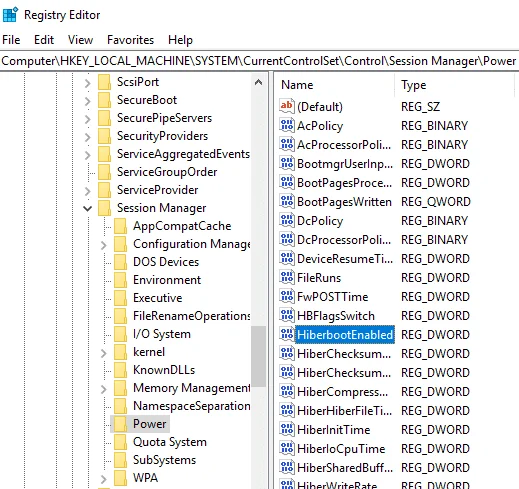This screenshot has width=519, height=489.
Task: Click the Quota System folder icon
Action: click(x=120, y=442)
